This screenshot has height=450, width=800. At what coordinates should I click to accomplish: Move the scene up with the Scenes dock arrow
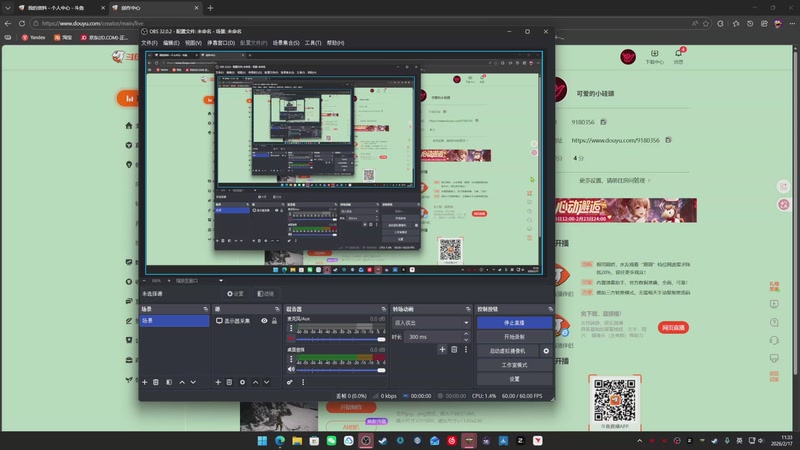coord(182,382)
